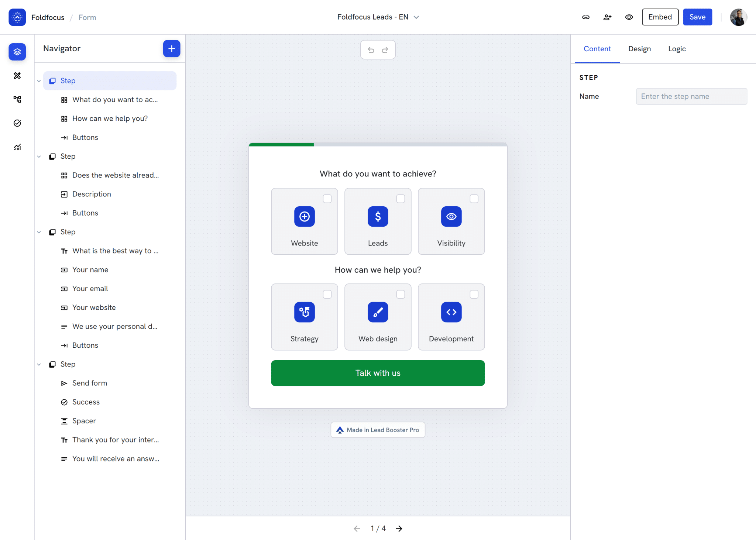This screenshot has height=540, width=756.
Task: Open the Foldfocus Leads - EN dropdown
Action: pyautogui.click(x=378, y=17)
